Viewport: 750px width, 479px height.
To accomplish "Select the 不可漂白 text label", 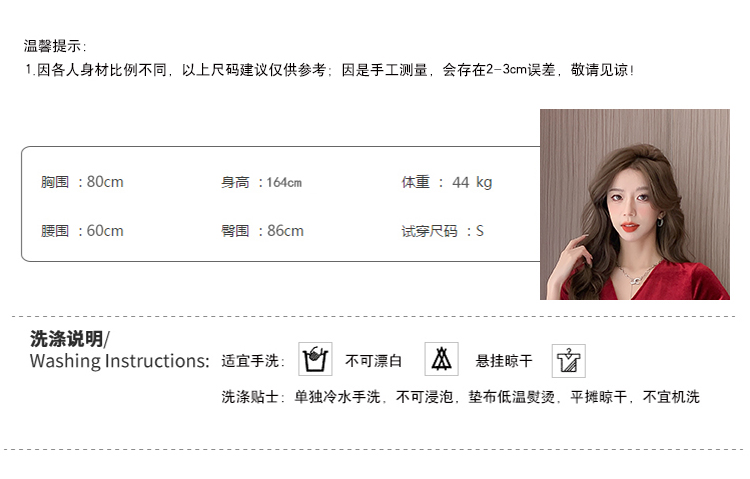I will (374, 361).
